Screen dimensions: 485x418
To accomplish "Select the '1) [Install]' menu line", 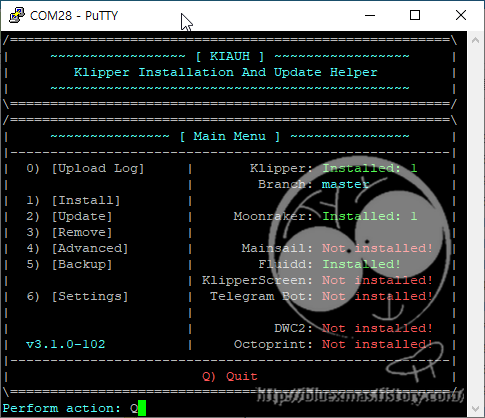I will coord(73,200).
